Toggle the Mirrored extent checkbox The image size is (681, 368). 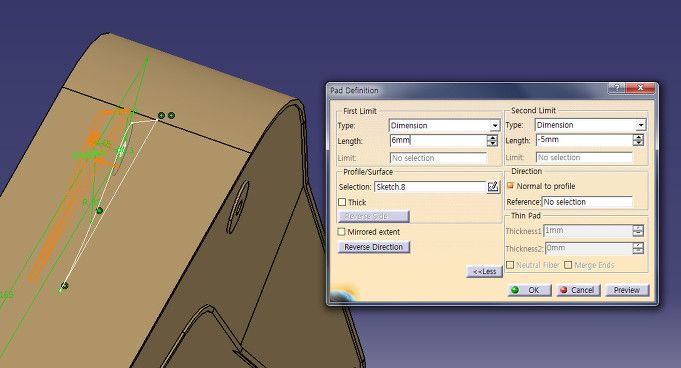tap(342, 232)
